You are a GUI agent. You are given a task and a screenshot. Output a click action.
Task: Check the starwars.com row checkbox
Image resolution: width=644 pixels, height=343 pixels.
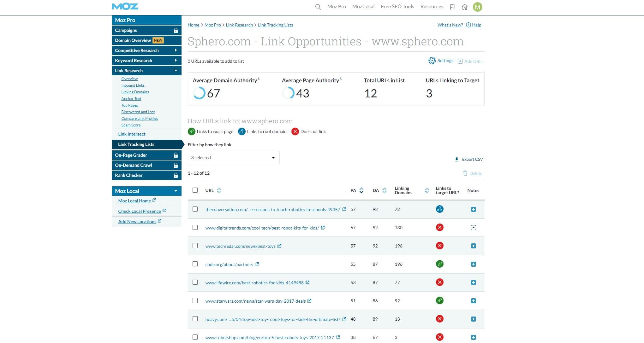(x=195, y=300)
